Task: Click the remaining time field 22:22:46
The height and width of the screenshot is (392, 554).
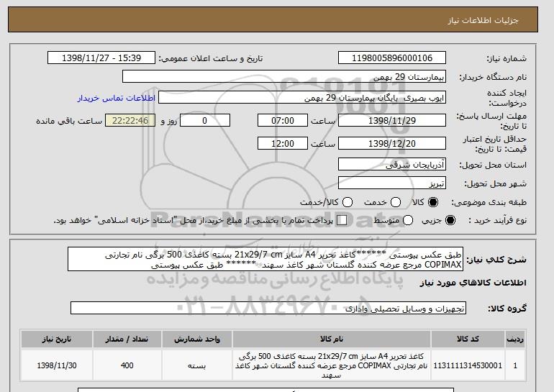Action: pos(130,120)
